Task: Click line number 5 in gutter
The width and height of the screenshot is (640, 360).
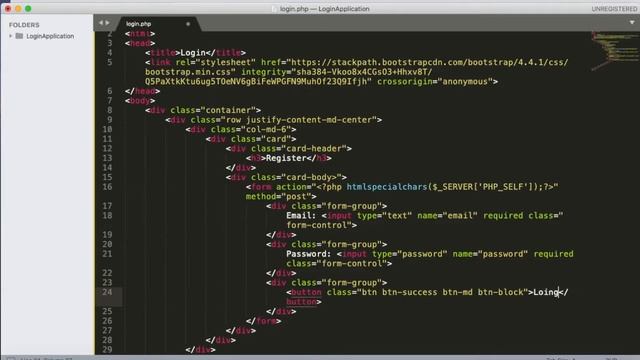Action: click(109, 62)
